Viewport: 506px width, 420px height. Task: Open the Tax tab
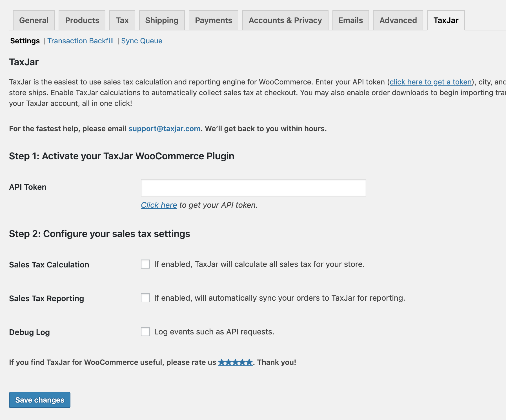click(x=122, y=20)
